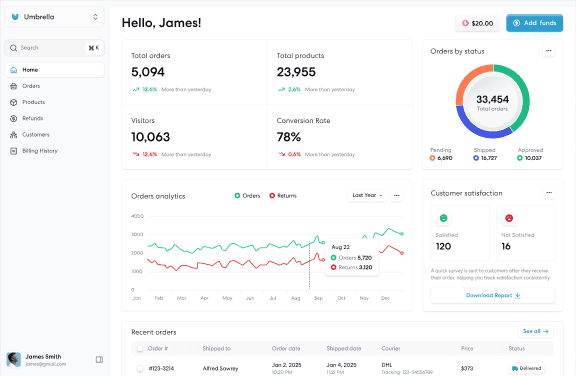
Task: Click the $20.00 balance button
Action: [478, 23]
